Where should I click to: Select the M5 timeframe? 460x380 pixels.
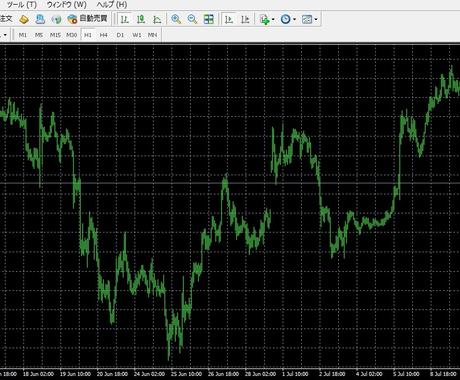click(39, 35)
